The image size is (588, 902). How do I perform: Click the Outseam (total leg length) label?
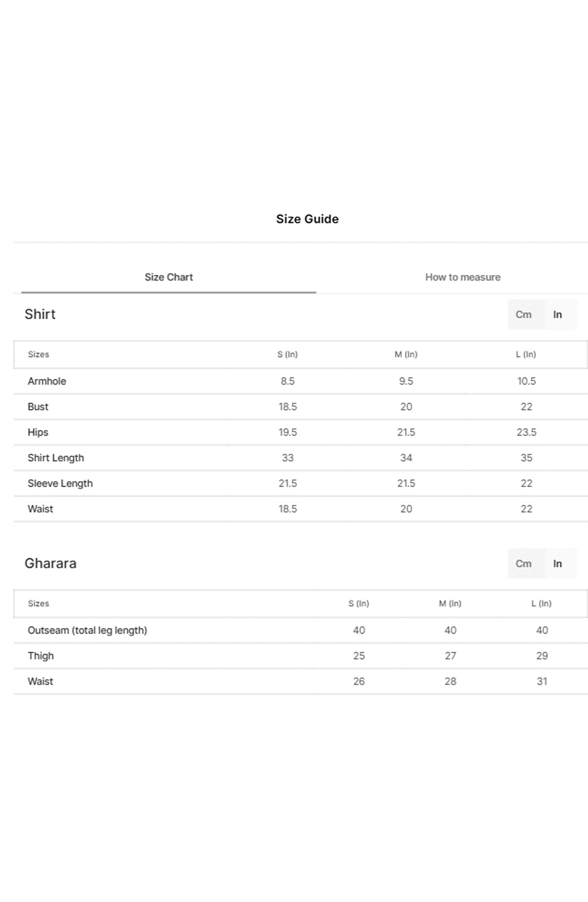coord(87,630)
